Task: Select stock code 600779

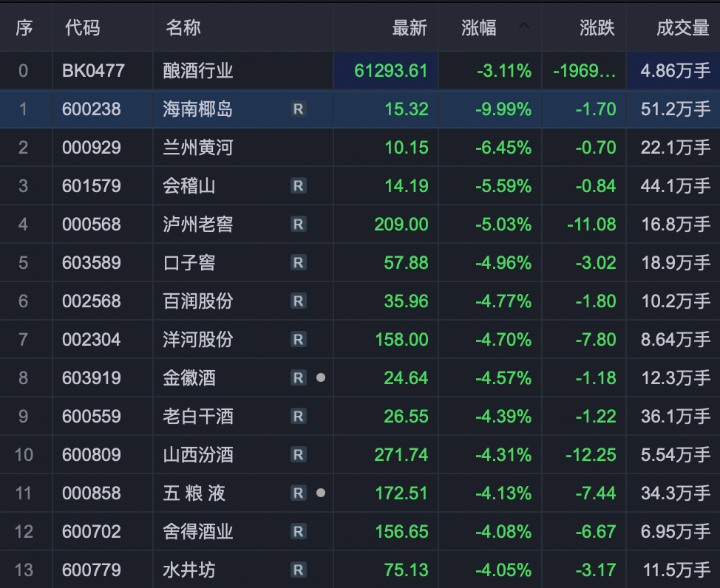Action: coord(92,570)
